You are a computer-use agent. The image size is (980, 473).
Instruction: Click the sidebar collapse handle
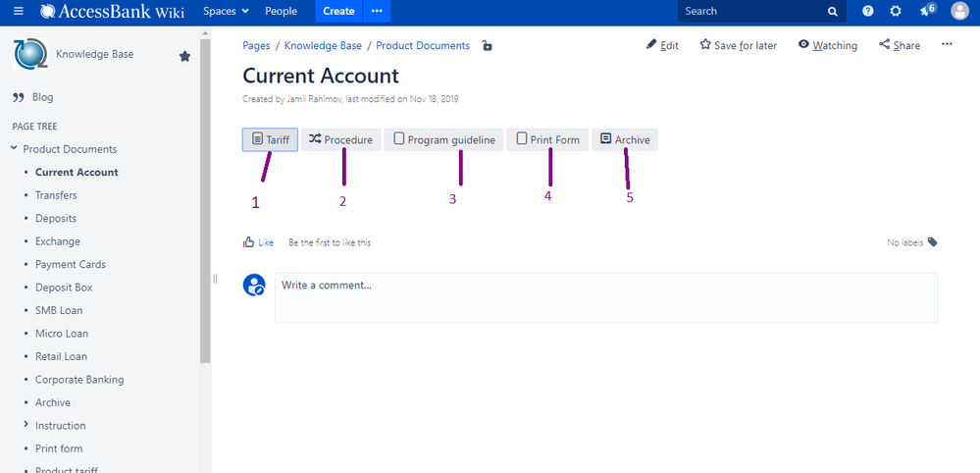pyautogui.click(x=215, y=279)
